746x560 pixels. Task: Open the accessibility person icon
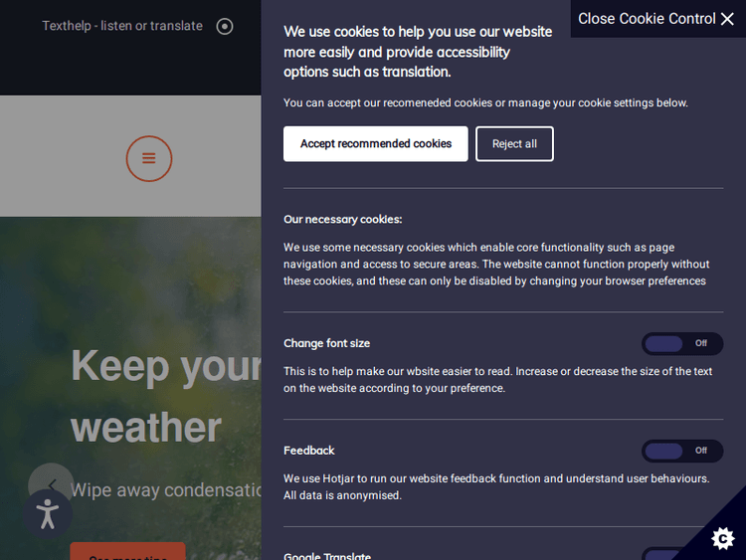pos(47,513)
